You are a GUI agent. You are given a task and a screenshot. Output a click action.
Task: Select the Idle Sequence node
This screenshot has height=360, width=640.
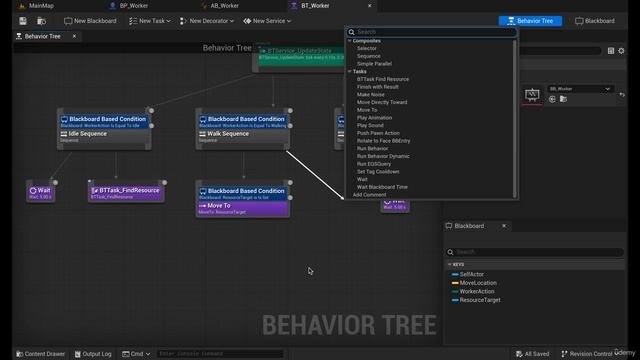(x=104, y=136)
